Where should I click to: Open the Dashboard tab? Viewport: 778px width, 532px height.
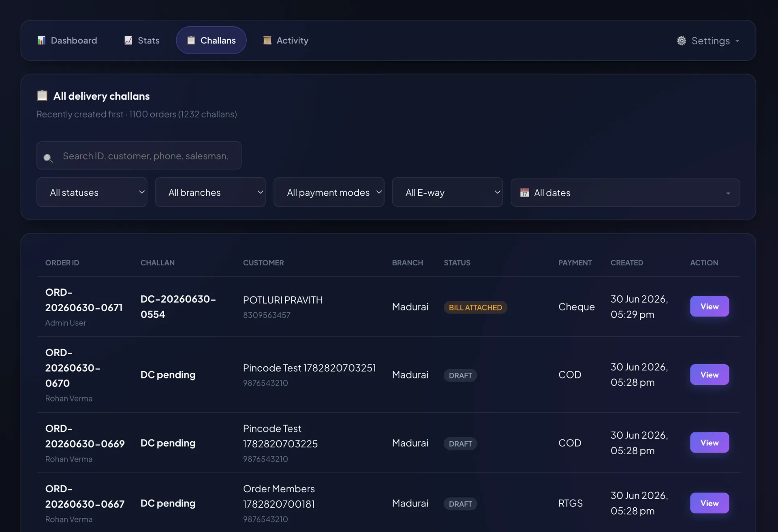[67, 40]
